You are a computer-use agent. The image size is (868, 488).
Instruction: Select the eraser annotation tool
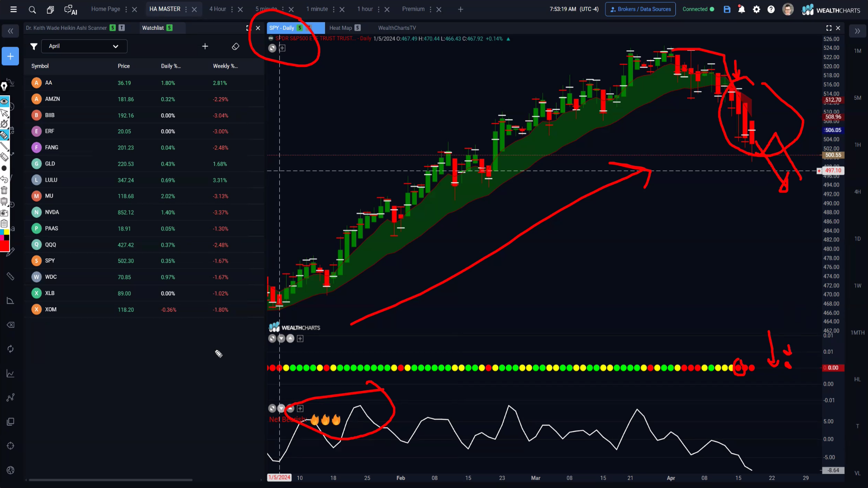coord(4,157)
